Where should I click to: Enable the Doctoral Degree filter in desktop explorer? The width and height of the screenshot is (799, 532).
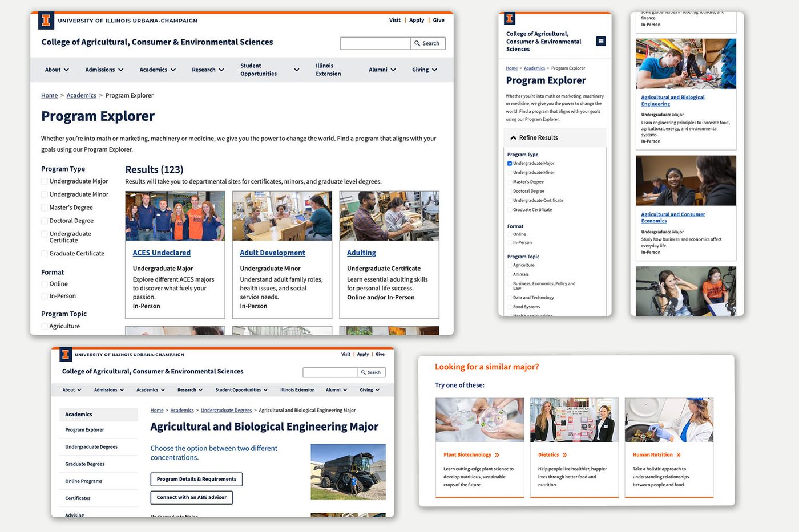(x=45, y=221)
